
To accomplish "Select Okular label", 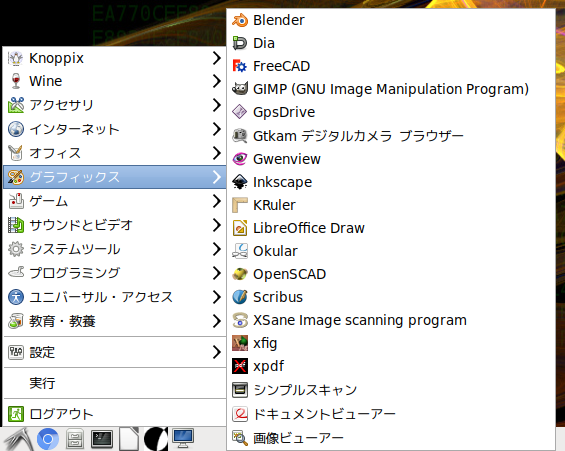I will (275, 251).
